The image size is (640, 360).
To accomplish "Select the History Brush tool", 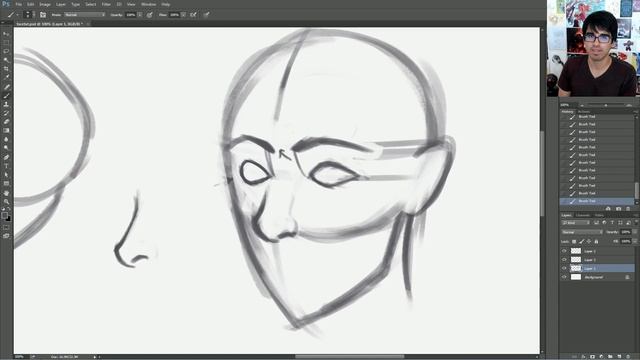I will click(6, 113).
